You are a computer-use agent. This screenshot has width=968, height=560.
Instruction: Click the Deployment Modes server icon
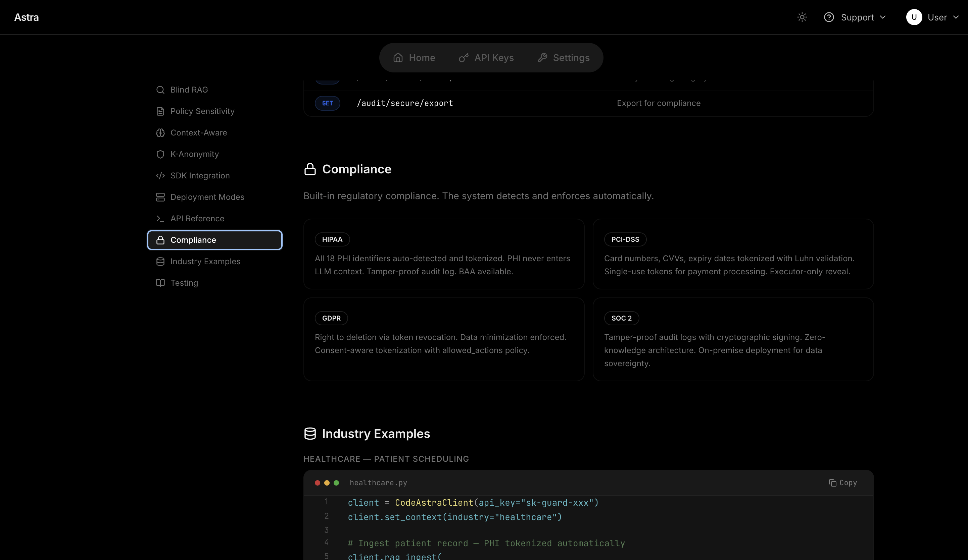(160, 197)
